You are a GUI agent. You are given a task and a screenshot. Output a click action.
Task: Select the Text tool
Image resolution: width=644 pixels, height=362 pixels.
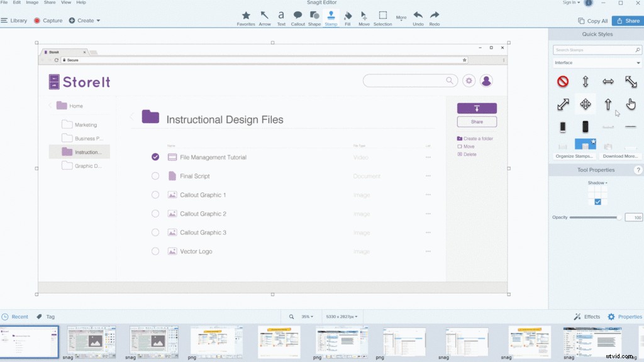[x=281, y=17]
